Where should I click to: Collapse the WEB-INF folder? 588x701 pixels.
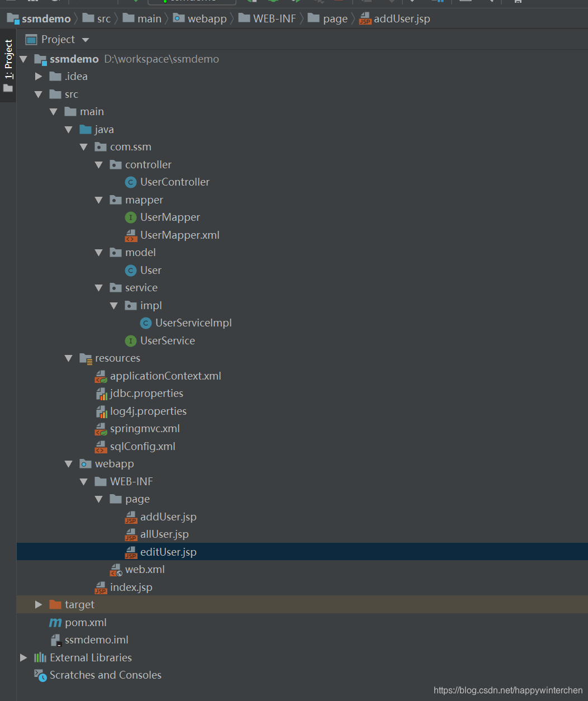pos(84,482)
